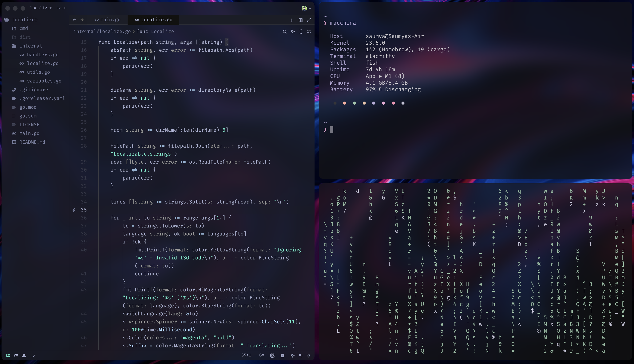
Task: Switch to the main.go tab
Action: 108,20
